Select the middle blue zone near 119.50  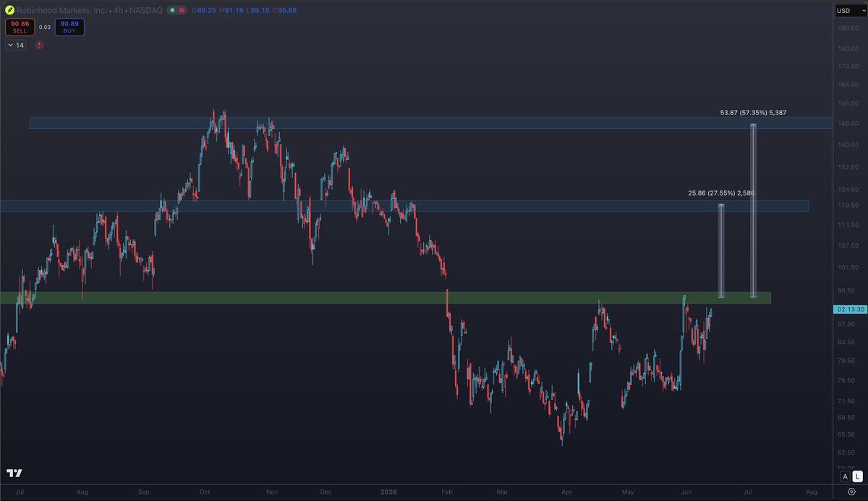(x=404, y=206)
